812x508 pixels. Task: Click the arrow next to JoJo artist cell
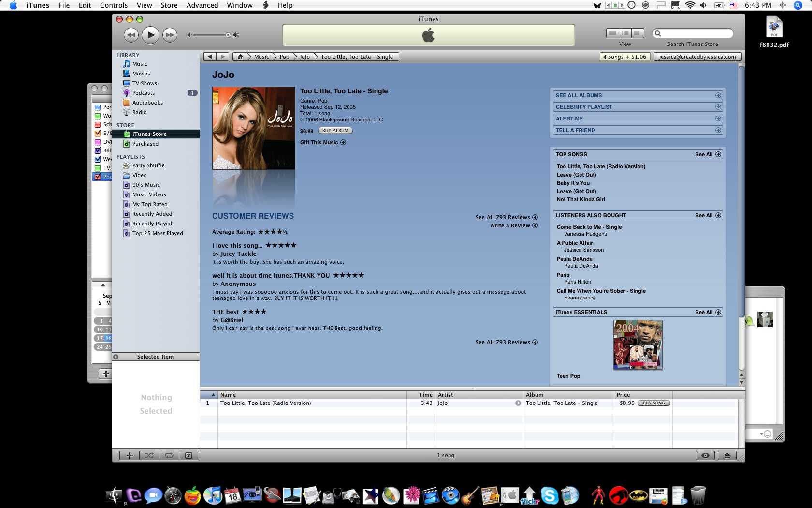pos(518,403)
